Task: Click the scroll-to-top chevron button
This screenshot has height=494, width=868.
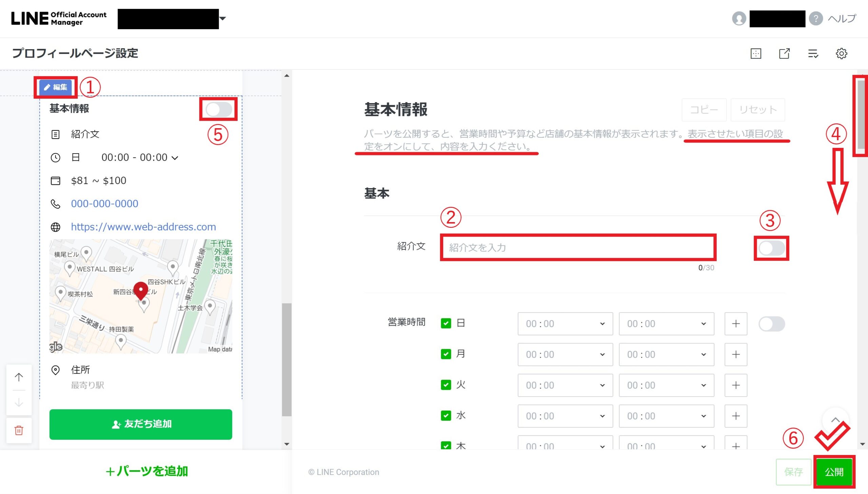Action: click(835, 420)
